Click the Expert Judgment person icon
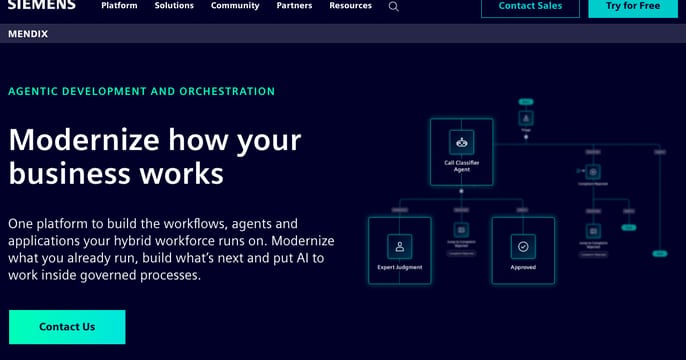 [x=399, y=247]
